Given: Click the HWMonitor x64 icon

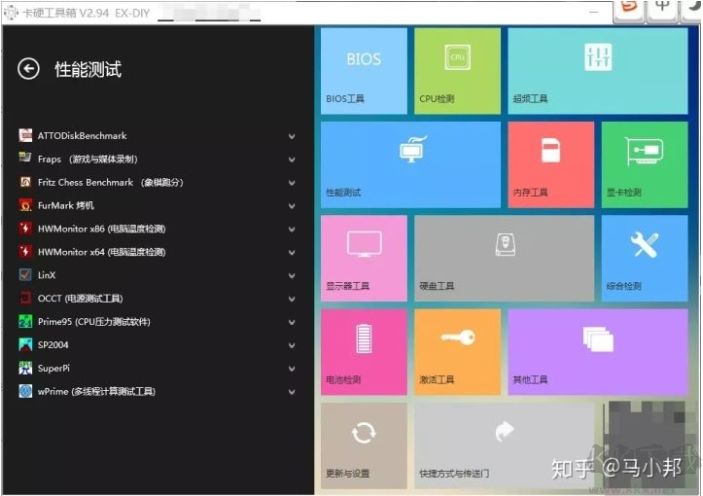Looking at the screenshot, I should click(x=26, y=252).
